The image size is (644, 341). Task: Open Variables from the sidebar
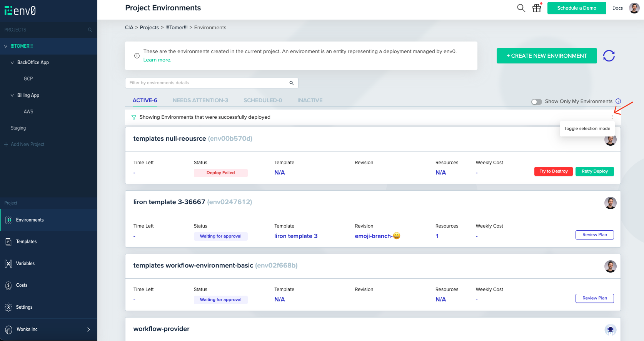25,264
